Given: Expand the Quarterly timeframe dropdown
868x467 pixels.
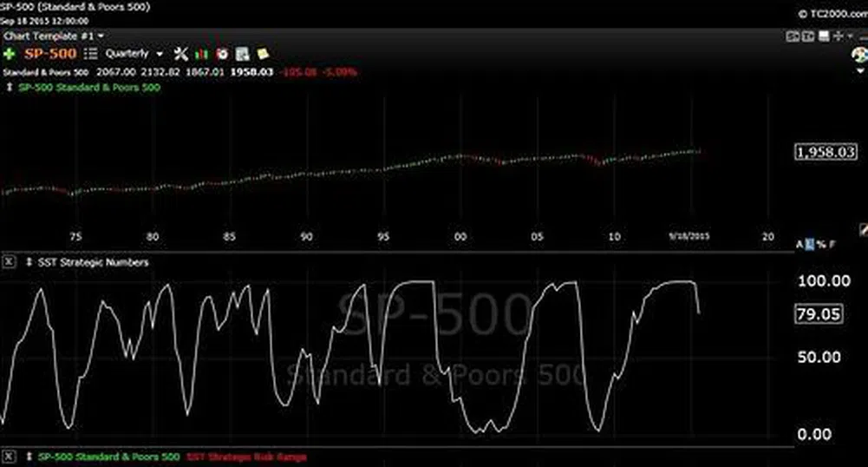Looking at the screenshot, I should click(x=133, y=54).
